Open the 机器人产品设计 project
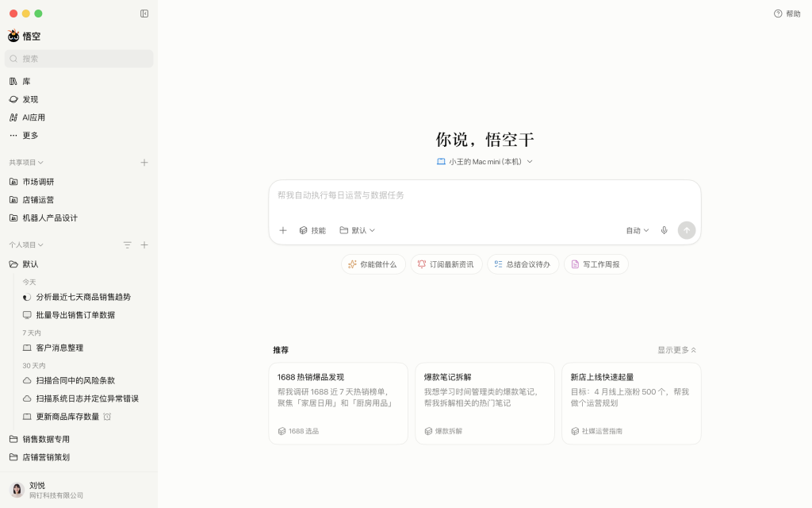The width and height of the screenshot is (812, 508). 79,218
